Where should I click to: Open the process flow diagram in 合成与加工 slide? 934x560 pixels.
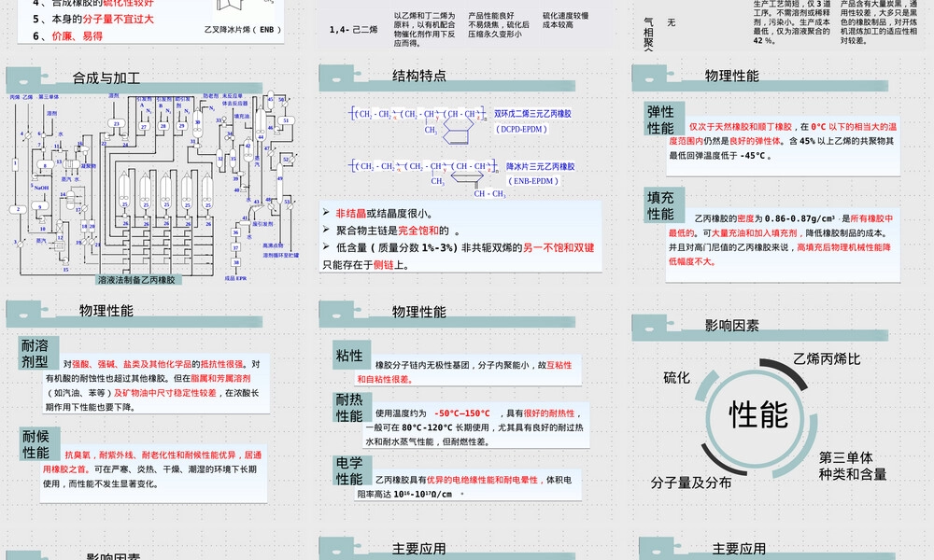point(153,187)
